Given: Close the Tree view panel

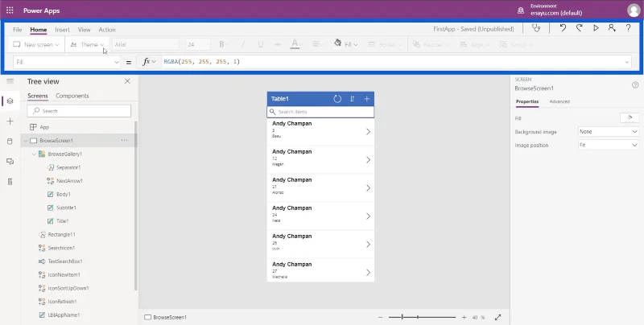Looking at the screenshot, I should (x=127, y=81).
